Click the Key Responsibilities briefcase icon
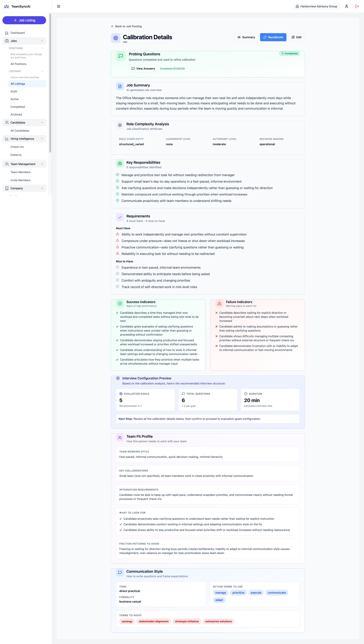Screen dimensions: 364x644 (120, 164)
